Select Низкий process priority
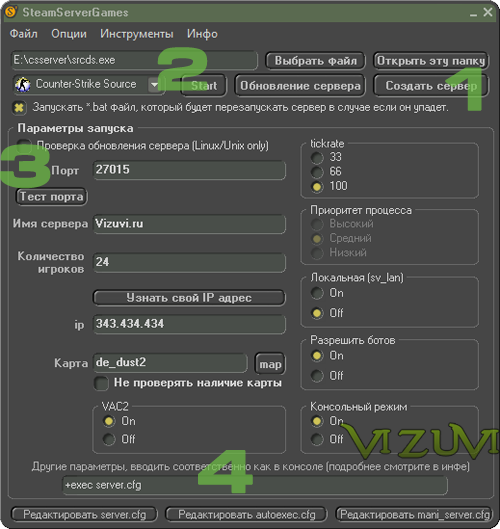Screen dimensions: 500x529 317,253
